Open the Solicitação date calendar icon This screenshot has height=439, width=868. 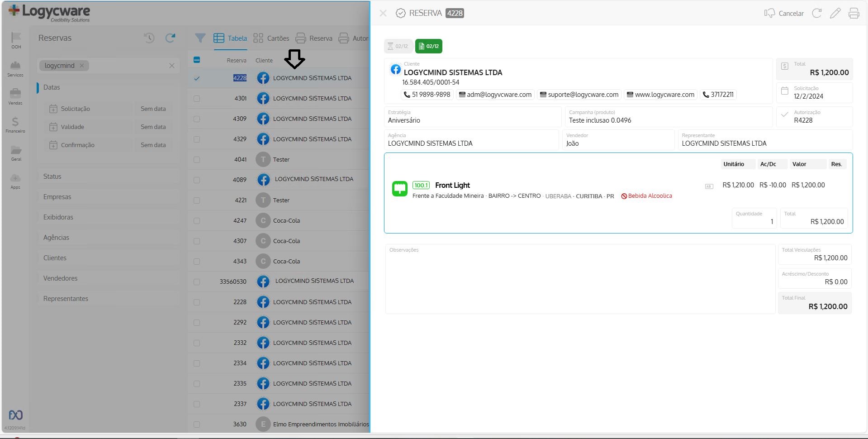point(53,109)
